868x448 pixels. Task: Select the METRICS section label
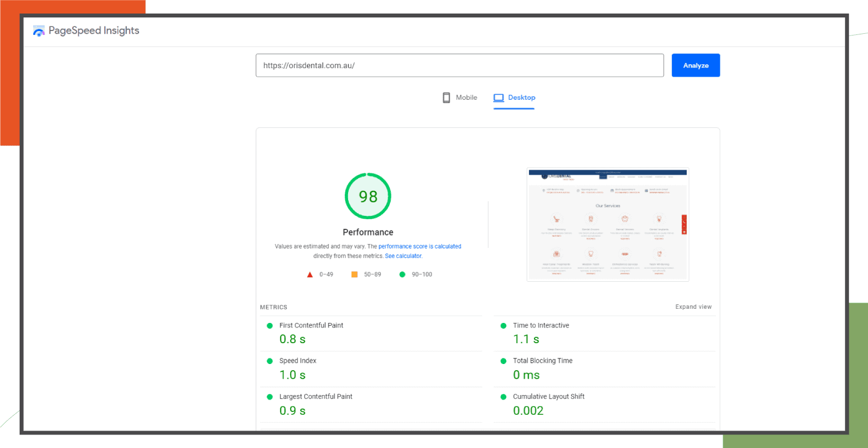click(x=274, y=307)
